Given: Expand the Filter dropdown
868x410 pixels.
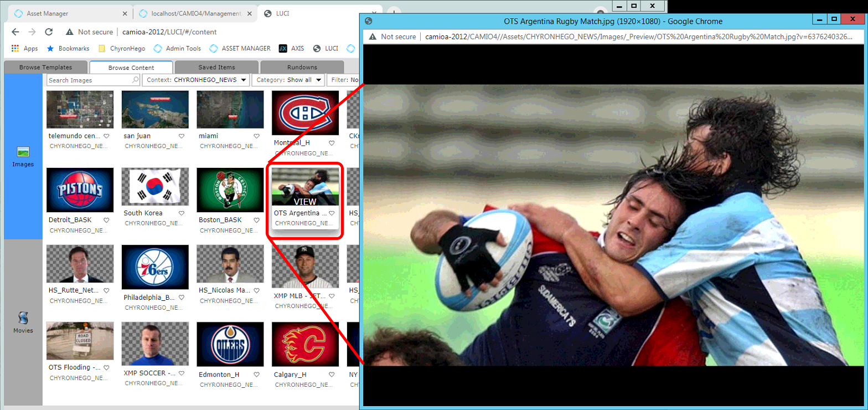Looking at the screenshot, I should [343, 80].
